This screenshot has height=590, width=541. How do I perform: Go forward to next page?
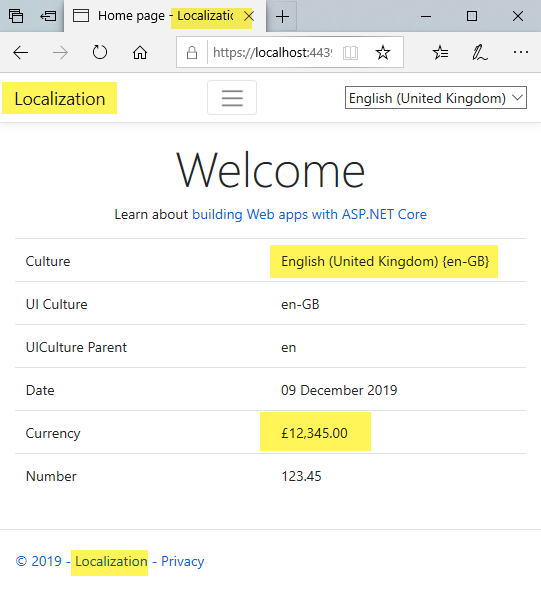coord(60,53)
